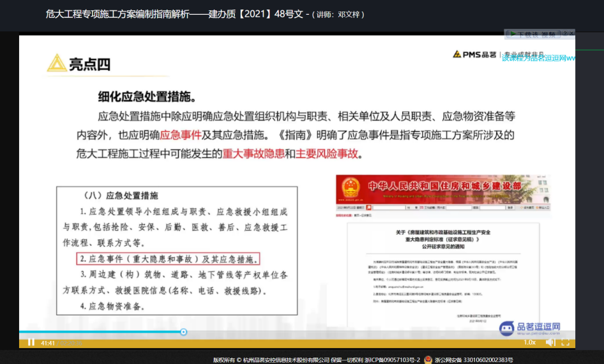604x364 pixels.
Task: Click the police badge icon in footer
Action: 428,360
